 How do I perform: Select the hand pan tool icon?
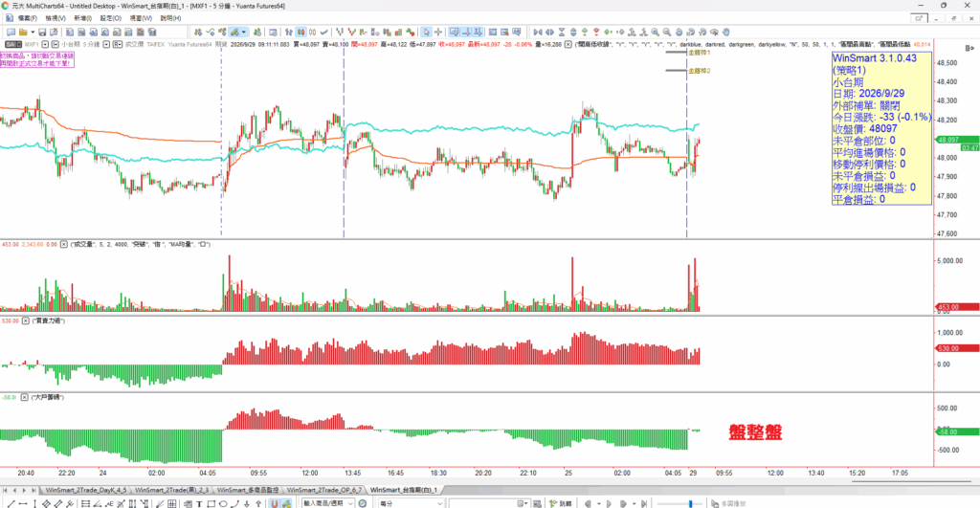pos(726,32)
